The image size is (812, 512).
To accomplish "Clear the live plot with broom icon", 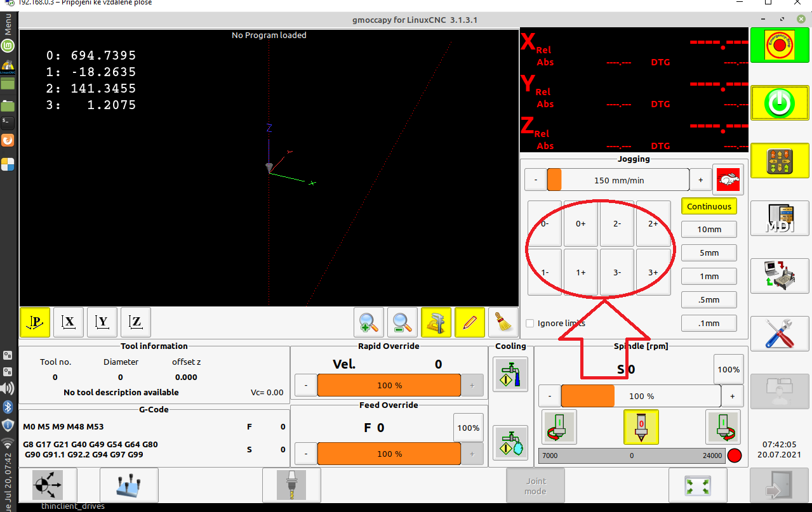I will (x=503, y=322).
